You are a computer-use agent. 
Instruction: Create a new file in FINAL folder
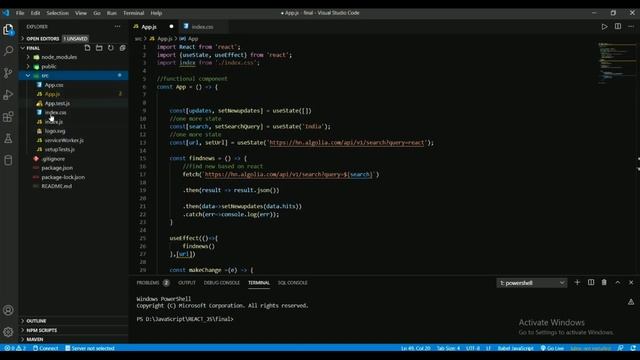[87, 48]
